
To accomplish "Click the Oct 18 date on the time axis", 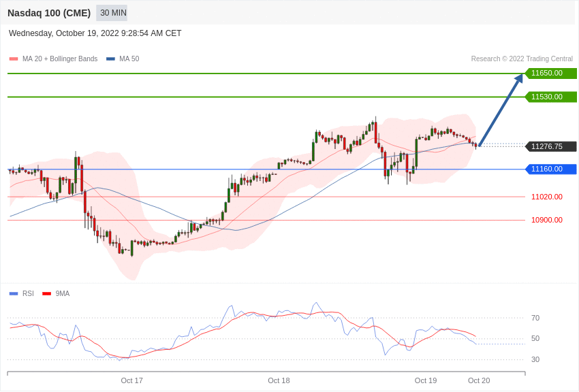I will pyautogui.click(x=279, y=381).
